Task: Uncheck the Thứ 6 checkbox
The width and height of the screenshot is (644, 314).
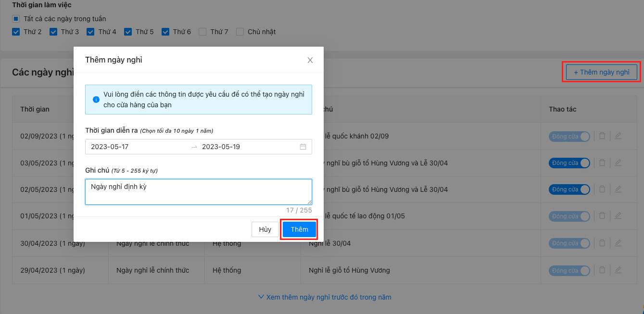Action: [165, 32]
